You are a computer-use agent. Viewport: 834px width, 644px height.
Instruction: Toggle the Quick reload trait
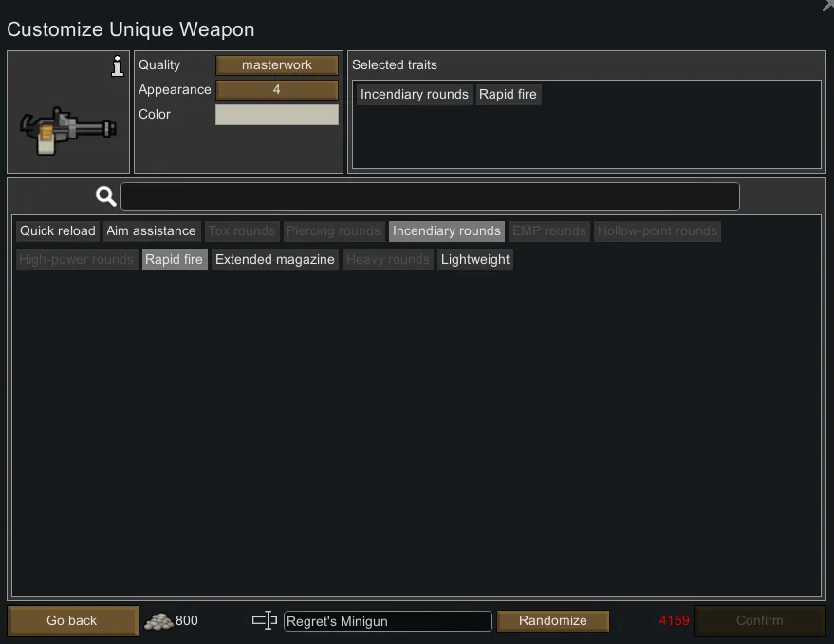[58, 230]
